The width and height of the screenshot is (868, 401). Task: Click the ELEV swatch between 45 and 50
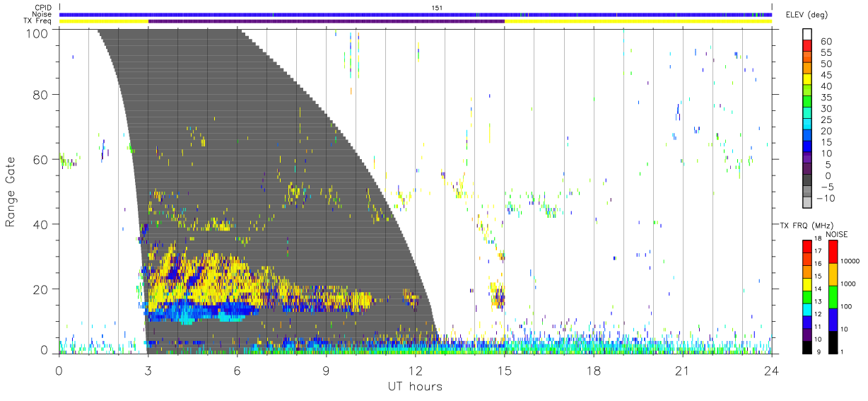(x=808, y=69)
